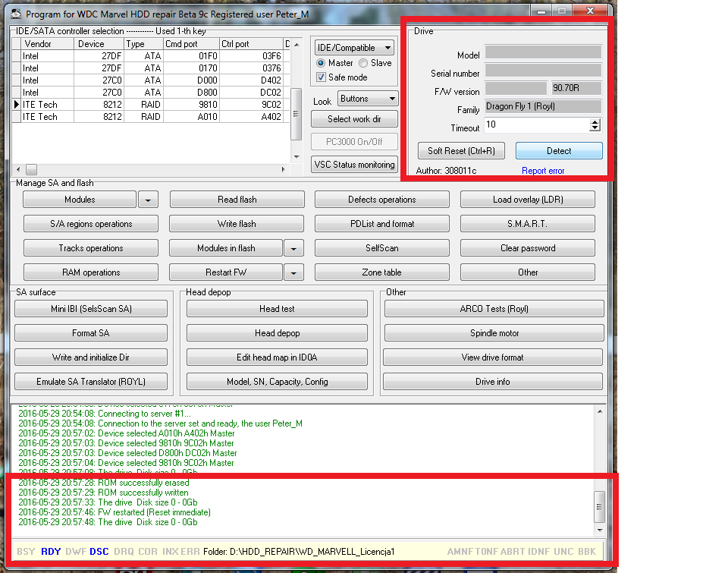728x573 pixels.
Task: Click Write and initialize Dir button
Action: tap(91, 357)
